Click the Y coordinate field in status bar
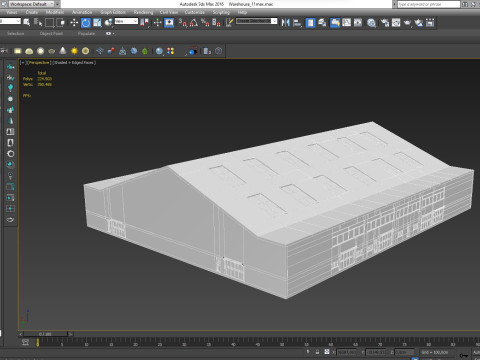The width and height of the screenshot is (480, 360). (x=376, y=352)
